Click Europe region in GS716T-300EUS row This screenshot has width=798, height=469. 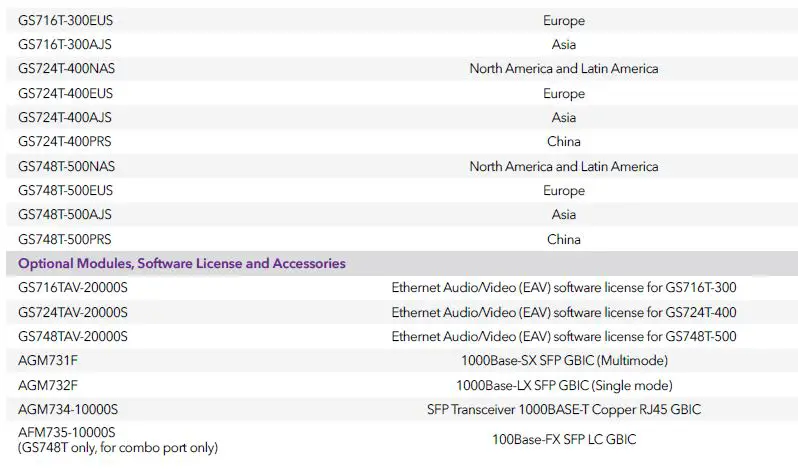click(563, 21)
